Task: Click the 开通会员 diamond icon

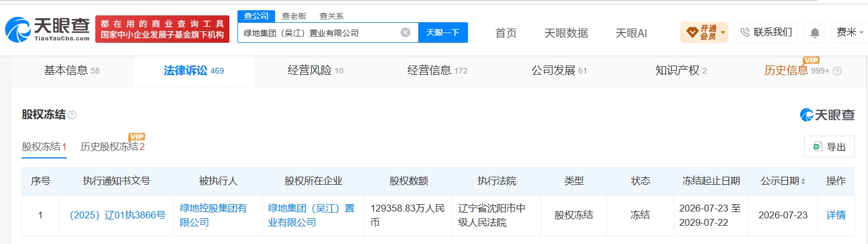Action: (692, 32)
